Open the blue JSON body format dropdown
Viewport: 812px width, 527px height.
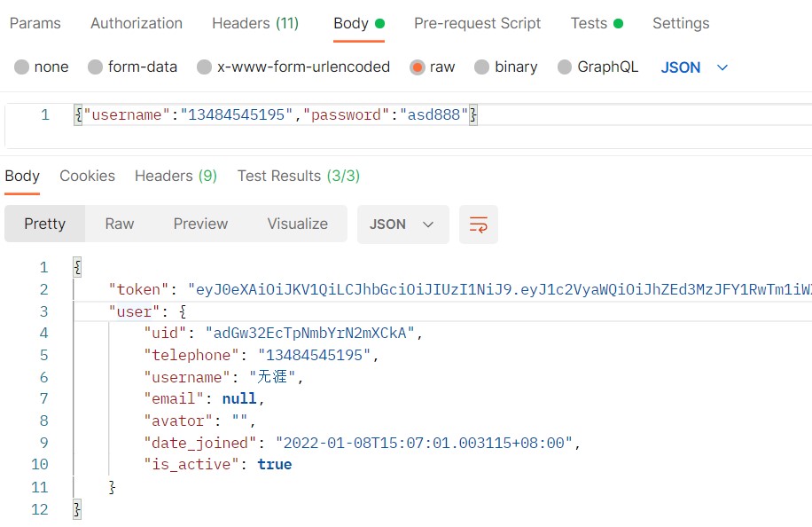(x=694, y=67)
